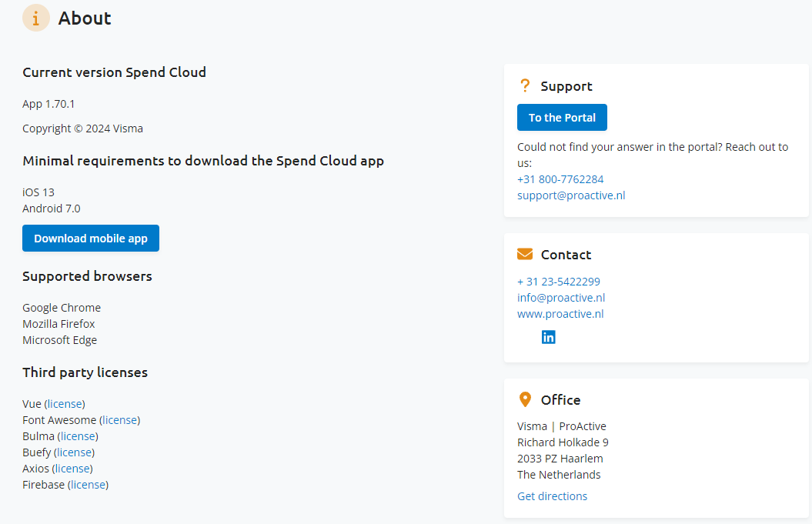Email info@proactive.nl

tap(561, 298)
